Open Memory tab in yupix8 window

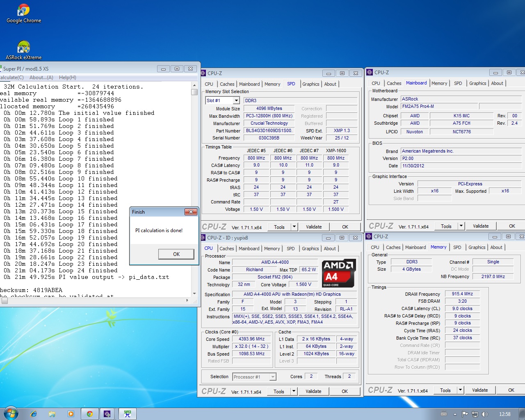(272, 249)
